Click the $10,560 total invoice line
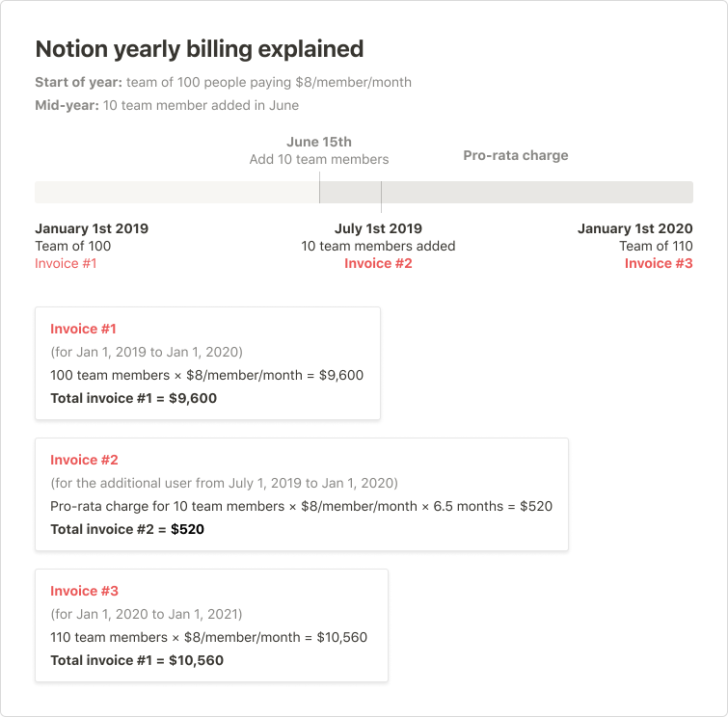 coord(137,660)
